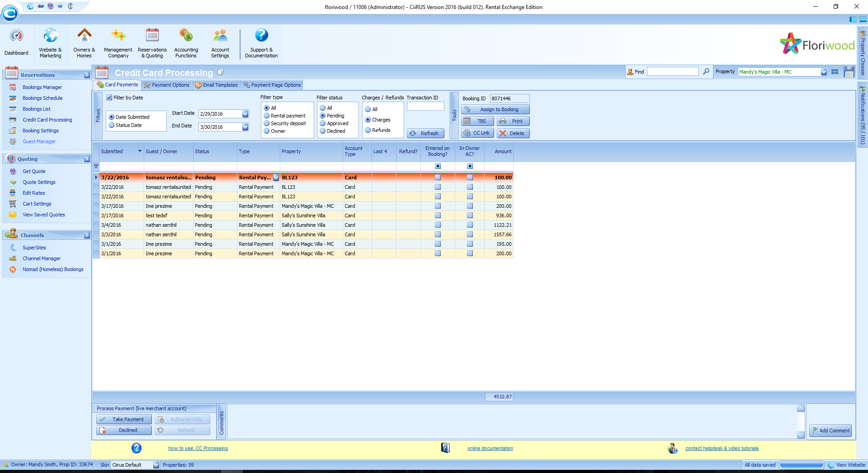The image size is (868, 473).
Task: Open Get Quote in sidebar
Action: [x=34, y=171]
